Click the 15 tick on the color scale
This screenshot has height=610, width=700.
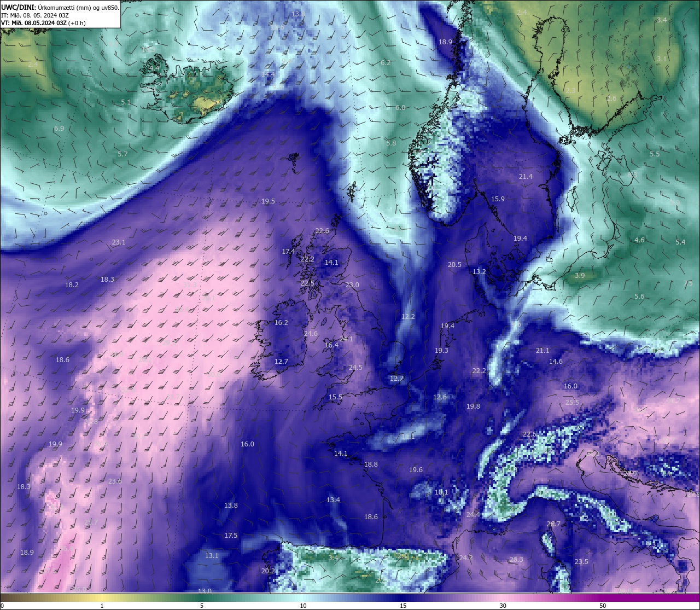[403, 606]
